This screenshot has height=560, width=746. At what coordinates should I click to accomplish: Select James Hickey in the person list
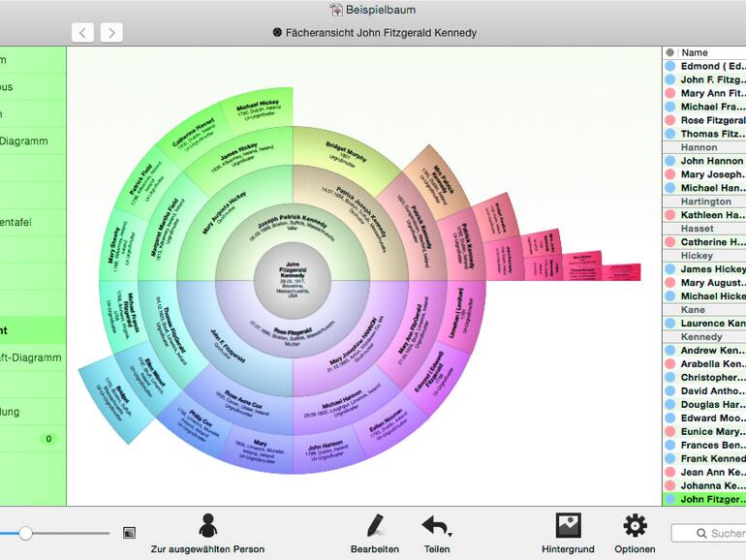[x=704, y=269]
